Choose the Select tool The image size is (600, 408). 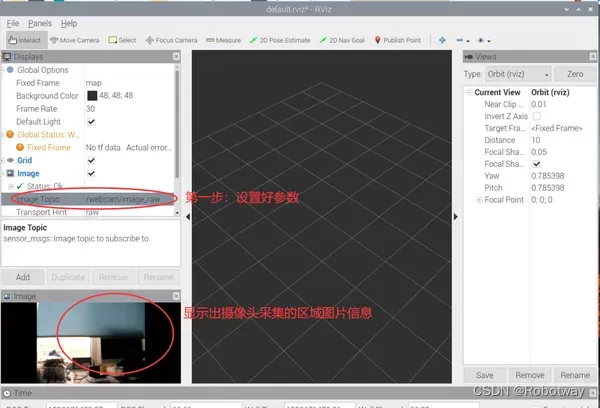point(122,40)
